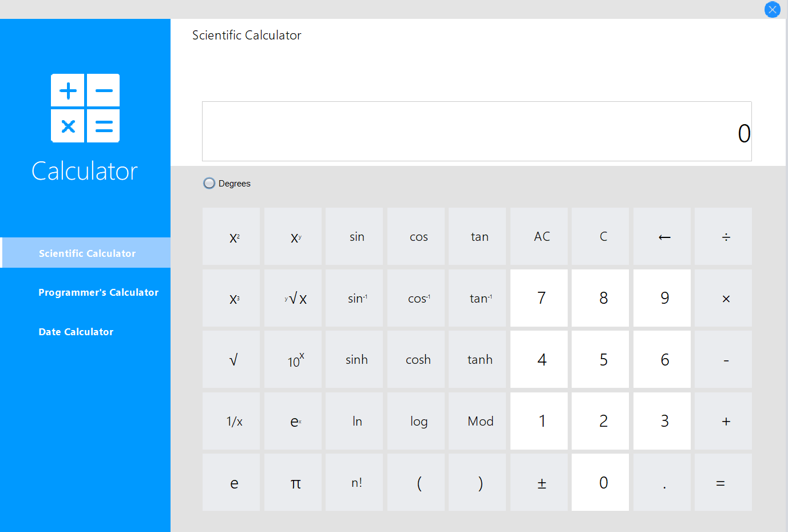Click the calculator display field

[477, 132]
